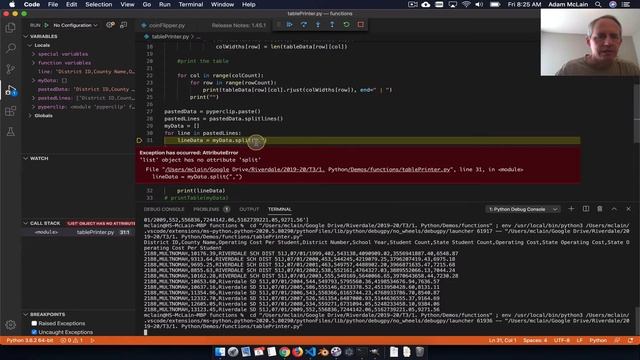The width and height of the screenshot is (640, 360).
Task: Open the Terminal menu in menu bar
Action: click(x=191, y=4)
